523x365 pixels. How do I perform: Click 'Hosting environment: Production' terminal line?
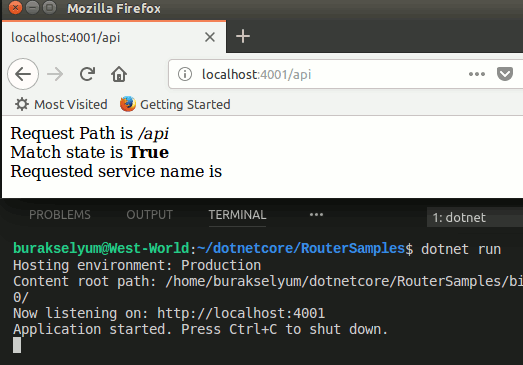(x=137, y=265)
